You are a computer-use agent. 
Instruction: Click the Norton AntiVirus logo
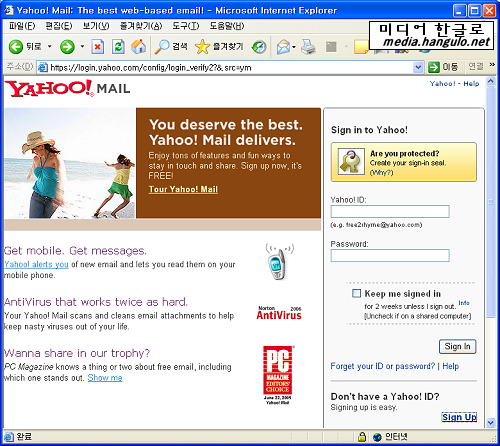[279, 313]
